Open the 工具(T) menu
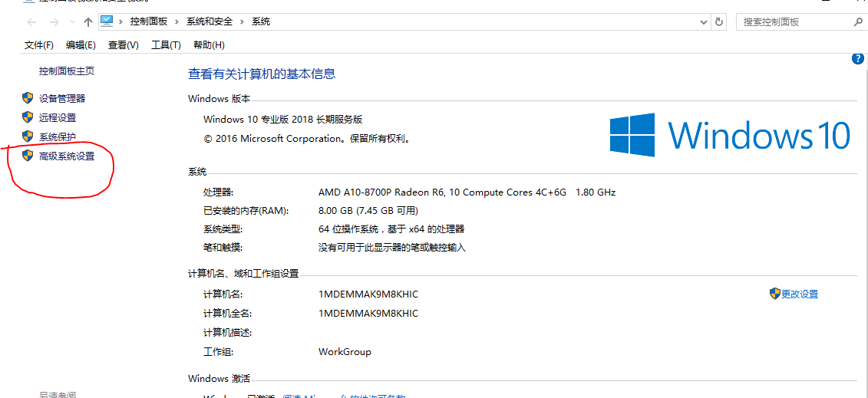 click(x=166, y=45)
